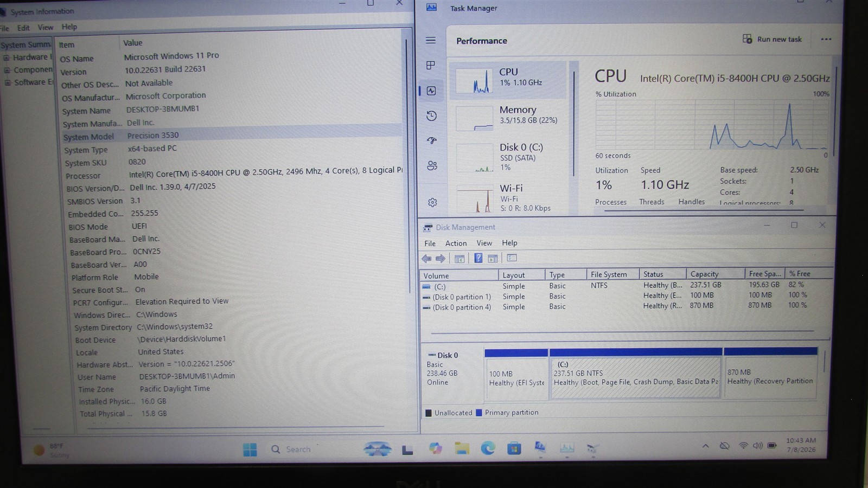The height and width of the screenshot is (488, 868).
Task: Expand Software Environment tree node
Action: coord(8,82)
